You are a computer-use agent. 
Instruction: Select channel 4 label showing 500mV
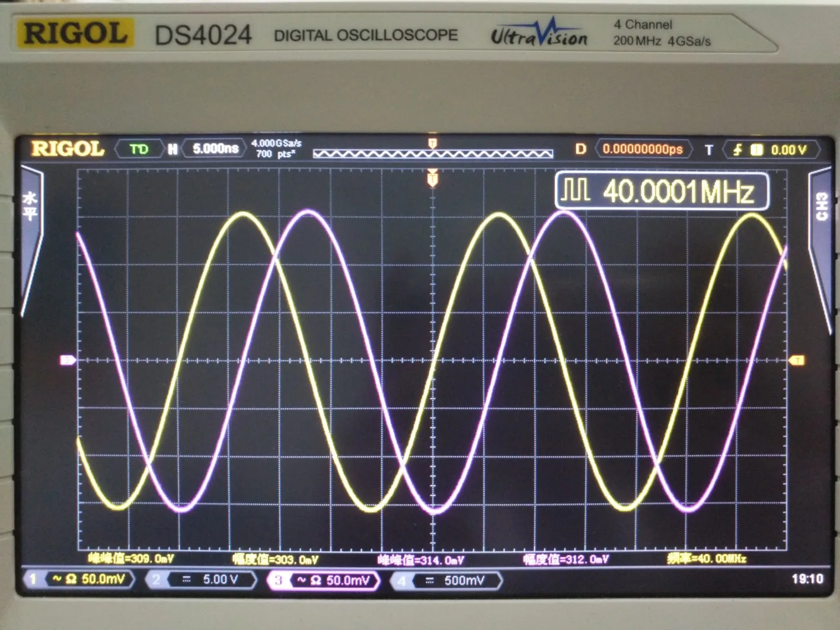coord(448,580)
